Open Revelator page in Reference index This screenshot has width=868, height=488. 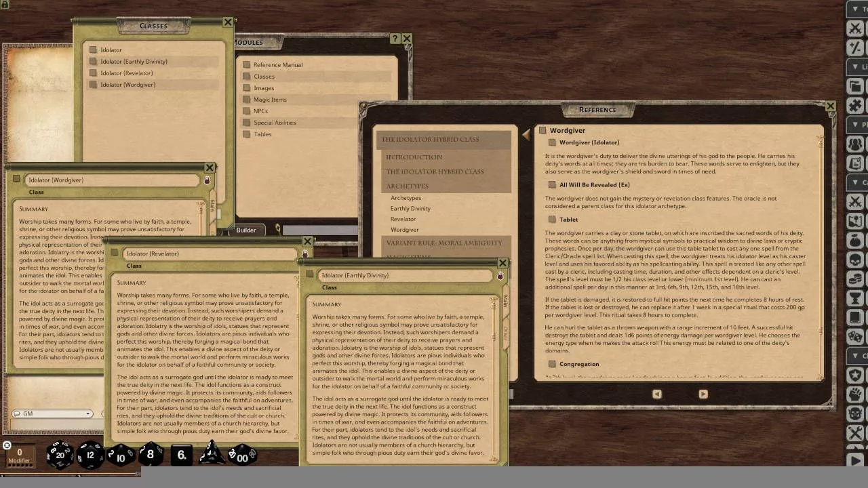coord(403,219)
